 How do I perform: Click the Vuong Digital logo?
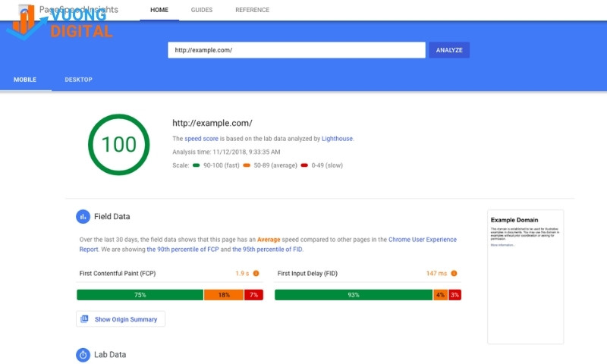tap(61, 23)
